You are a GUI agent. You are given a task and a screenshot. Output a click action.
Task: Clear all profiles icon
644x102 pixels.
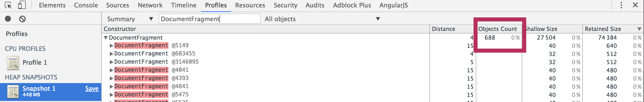pos(22,19)
